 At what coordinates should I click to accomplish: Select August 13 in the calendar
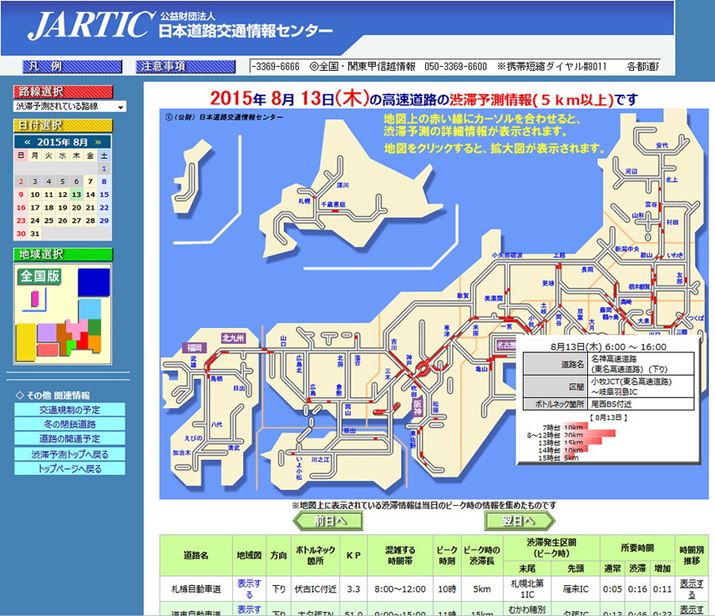[77, 194]
